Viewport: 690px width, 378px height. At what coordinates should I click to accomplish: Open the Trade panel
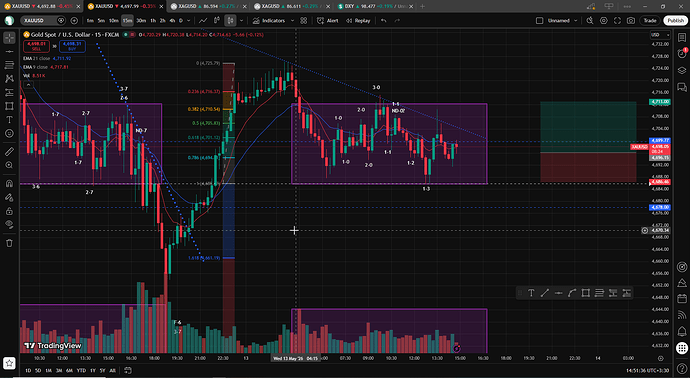pos(650,21)
